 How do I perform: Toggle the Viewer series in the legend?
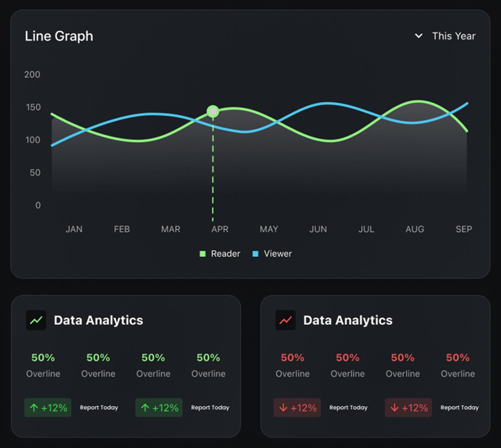(272, 253)
